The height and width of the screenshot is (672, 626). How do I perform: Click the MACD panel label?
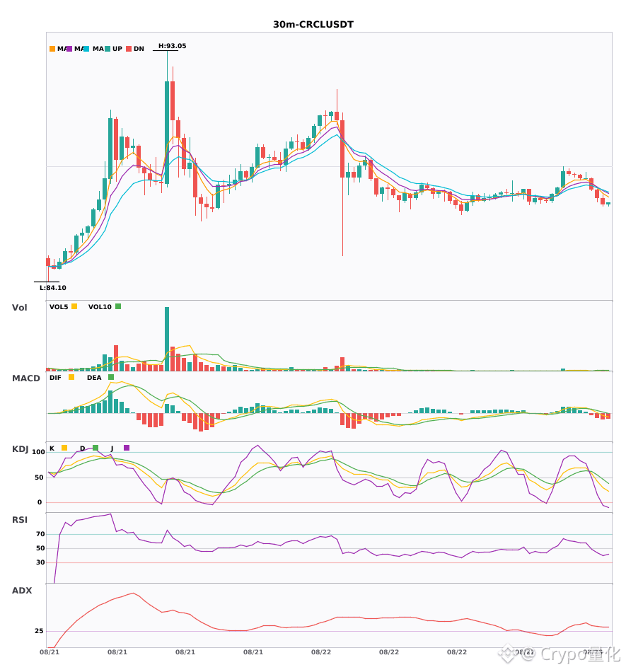(x=25, y=378)
